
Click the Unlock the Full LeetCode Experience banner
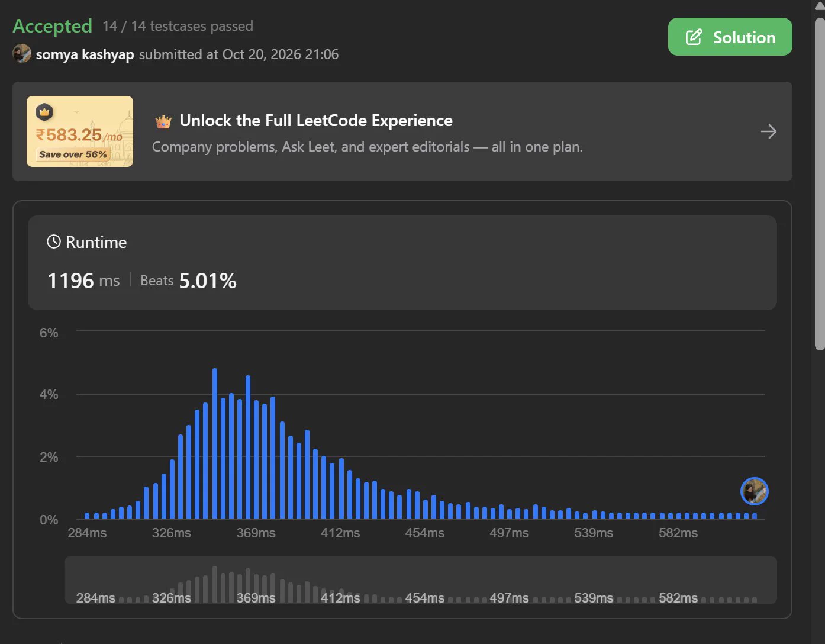click(402, 131)
